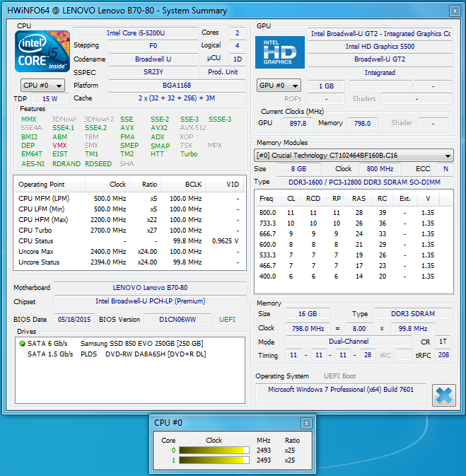Click green status icon beside Samsung SSD
Viewport: 466px width, 476px height.
21,343
